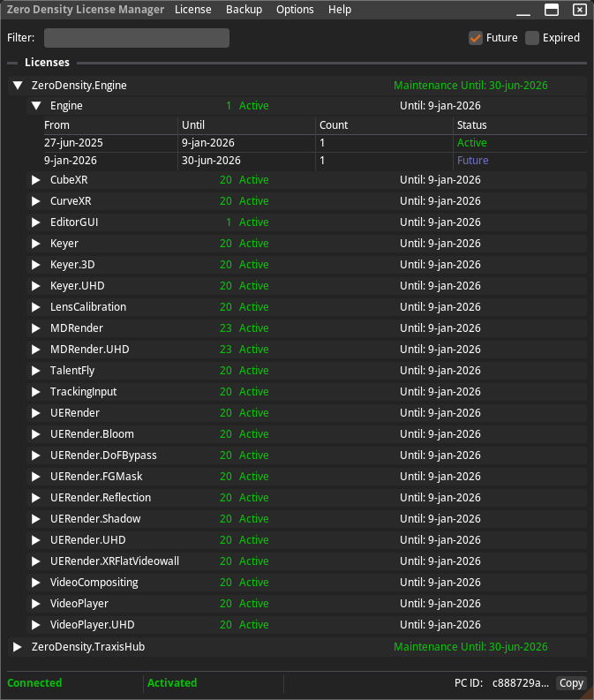Collapse the Licenses section header
The image size is (594, 700).
click(12, 63)
